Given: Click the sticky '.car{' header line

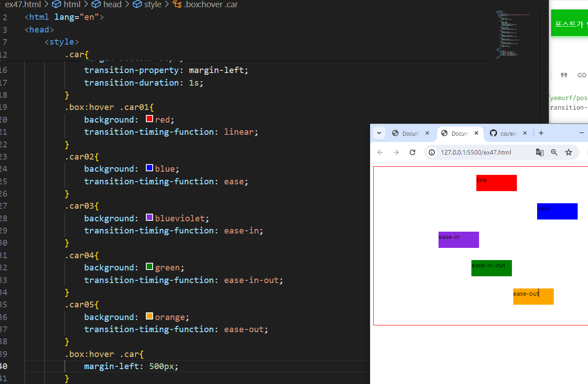Looking at the screenshot, I should [77, 54].
